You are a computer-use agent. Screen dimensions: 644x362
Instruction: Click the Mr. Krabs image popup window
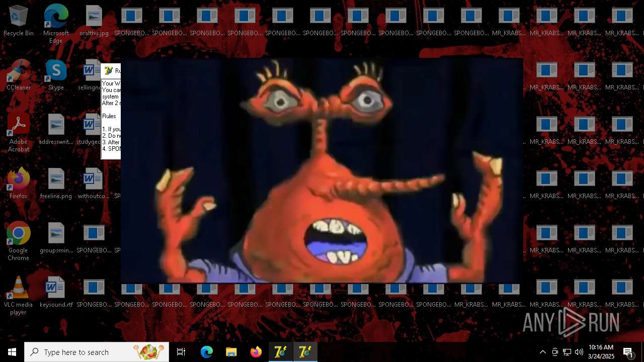click(x=322, y=170)
